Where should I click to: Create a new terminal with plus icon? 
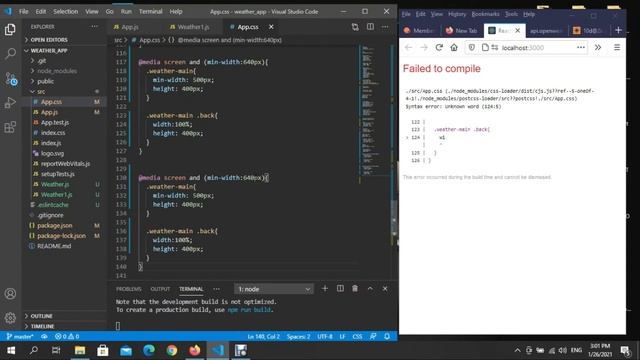324,289
